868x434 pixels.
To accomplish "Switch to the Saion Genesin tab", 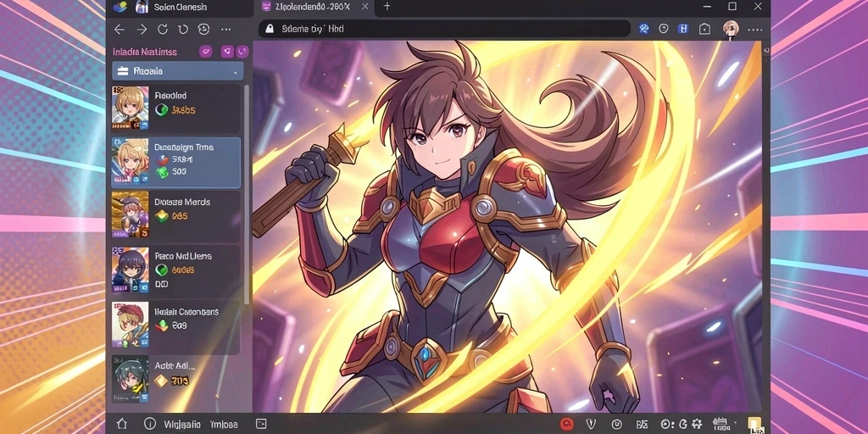I will pos(180,7).
